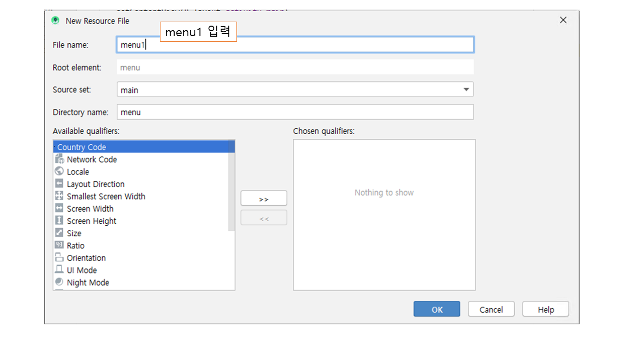Screen dimensions: 644x362
Task: Focus the Directory name field
Action: (x=295, y=112)
